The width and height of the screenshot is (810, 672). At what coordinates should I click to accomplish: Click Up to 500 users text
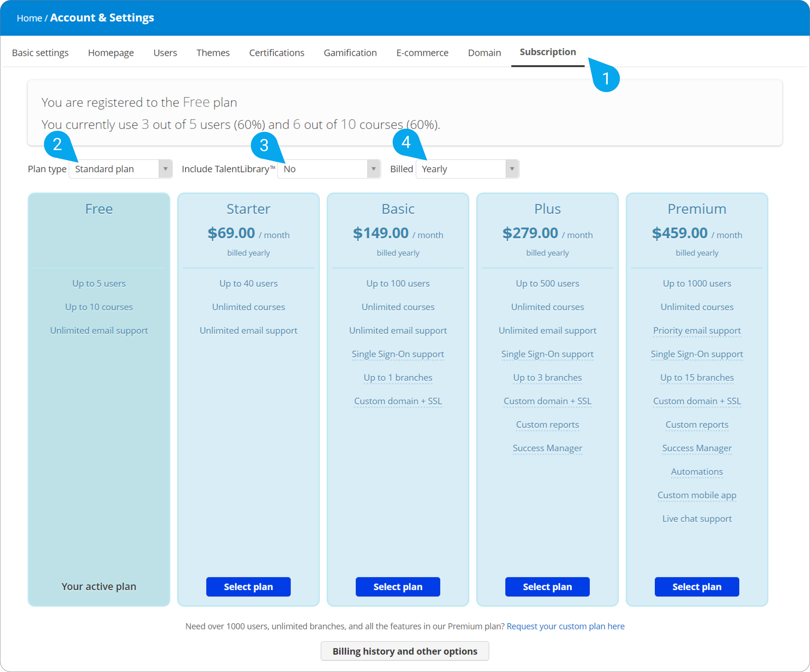pyautogui.click(x=547, y=283)
